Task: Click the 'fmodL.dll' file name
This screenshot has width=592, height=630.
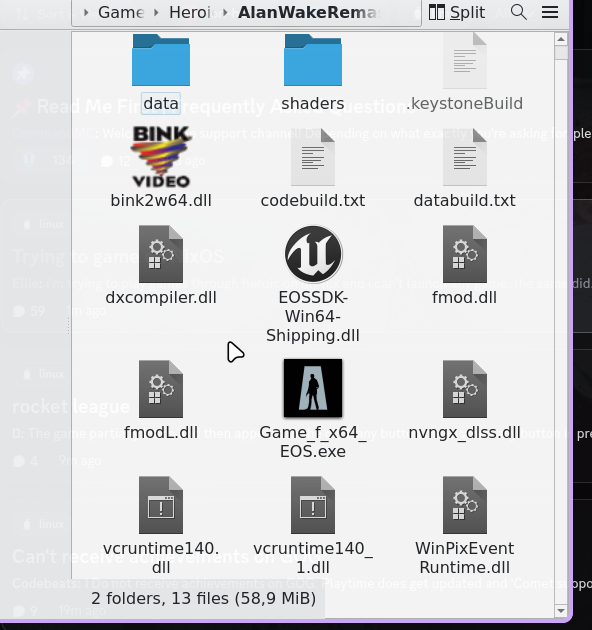Action: coord(161,433)
